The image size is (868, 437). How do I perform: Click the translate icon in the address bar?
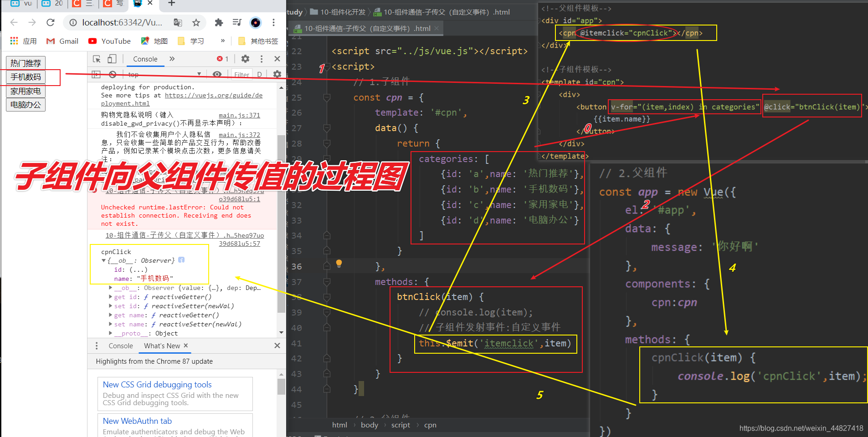click(x=178, y=22)
